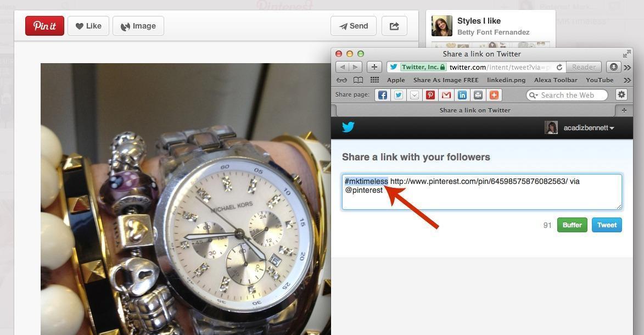Show bookmarks with open book icon
The height and width of the screenshot is (335, 644).
[358, 80]
